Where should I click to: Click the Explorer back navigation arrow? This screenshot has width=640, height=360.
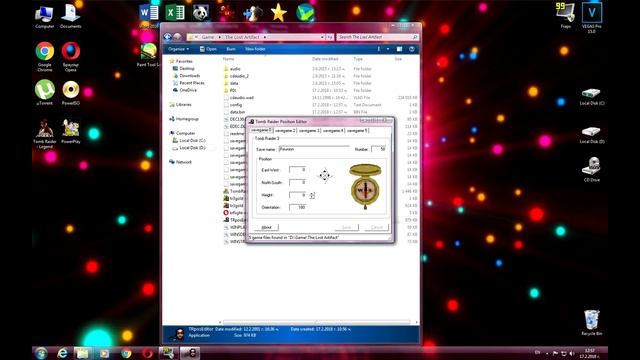click(167, 37)
